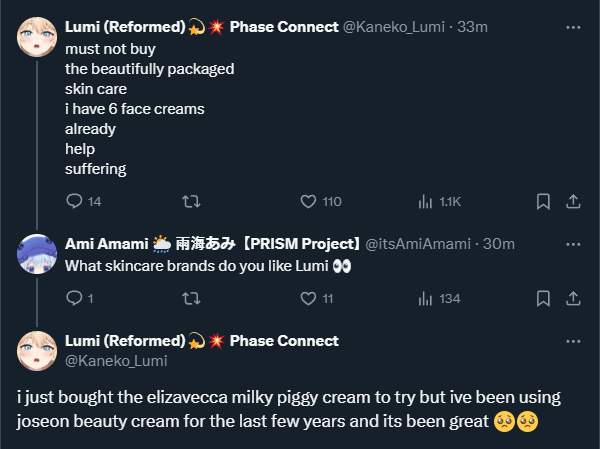Image resolution: width=600 pixels, height=449 pixels.
Task: Open more options on Lumi's first tweet
Action: pyautogui.click(x=573, y=27)
